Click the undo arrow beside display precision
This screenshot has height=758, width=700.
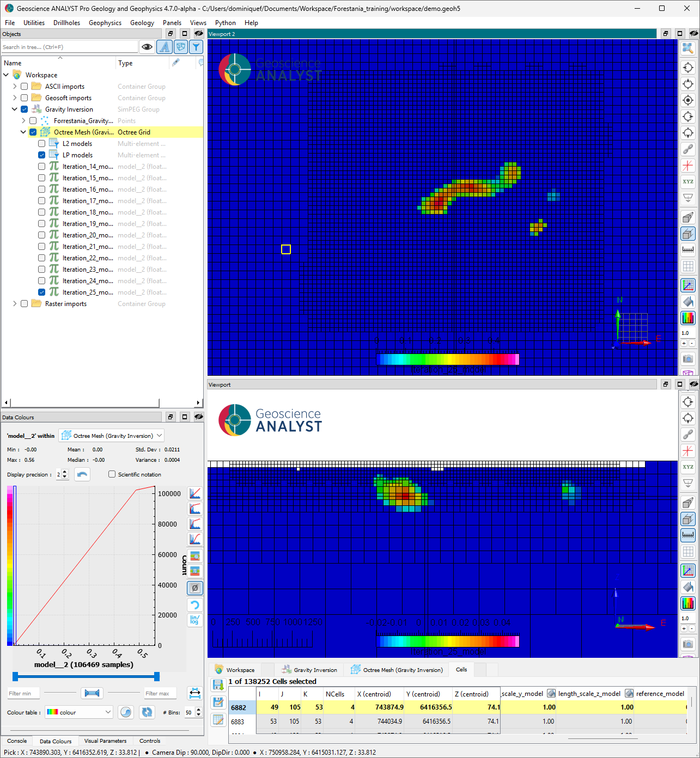[82, 474]
